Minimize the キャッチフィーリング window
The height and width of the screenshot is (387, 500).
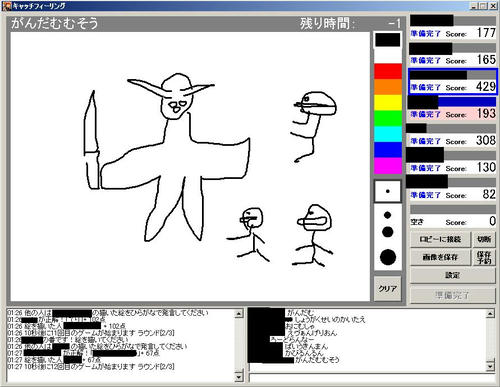tap(474, 6)
